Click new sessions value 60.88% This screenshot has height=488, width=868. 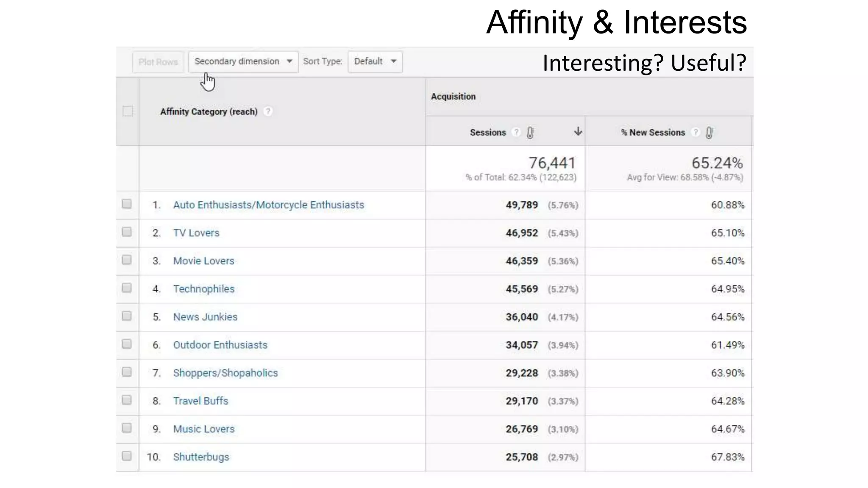728,205
